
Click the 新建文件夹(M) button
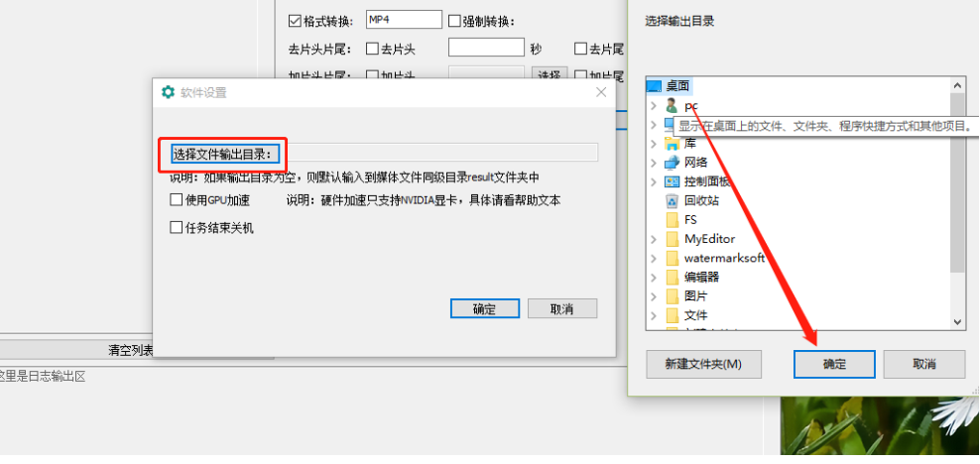703,364
